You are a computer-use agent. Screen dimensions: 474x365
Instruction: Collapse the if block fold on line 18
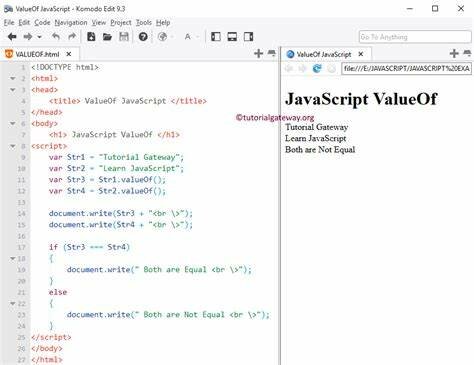13,259
